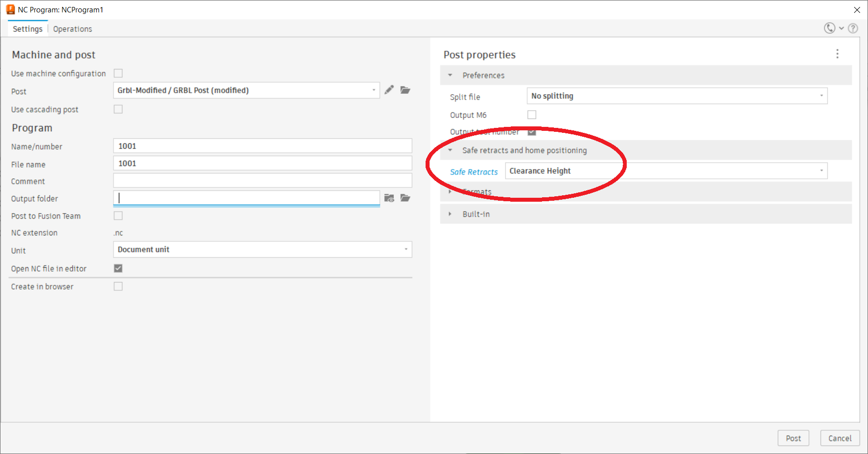868x454 pixels.
Task: Click the show output folder icon
Action: (389, 198)
